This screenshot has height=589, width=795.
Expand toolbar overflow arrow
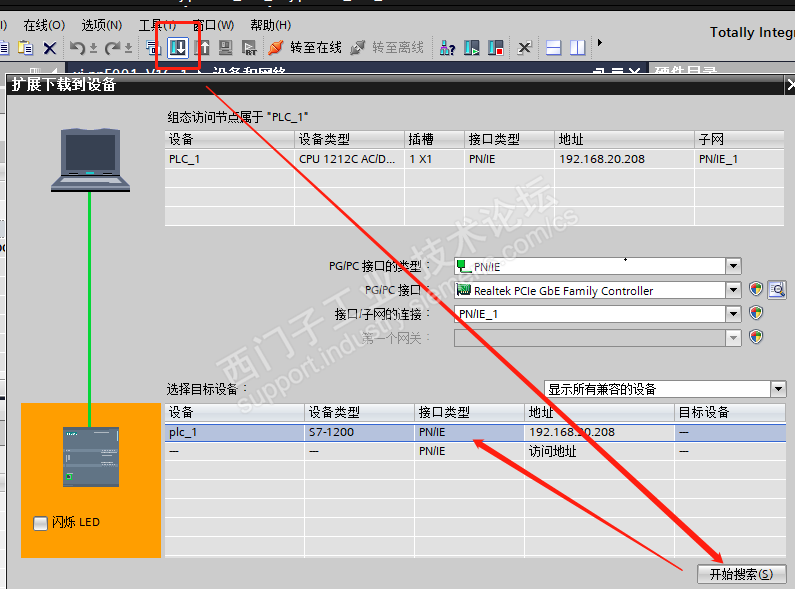tap(600, 43)
